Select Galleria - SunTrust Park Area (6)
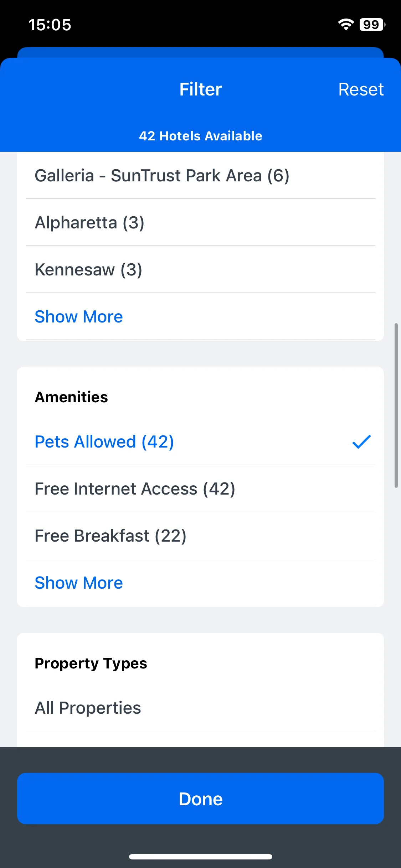The width and height of the screenshot is (401, 868). coord(200,175)
